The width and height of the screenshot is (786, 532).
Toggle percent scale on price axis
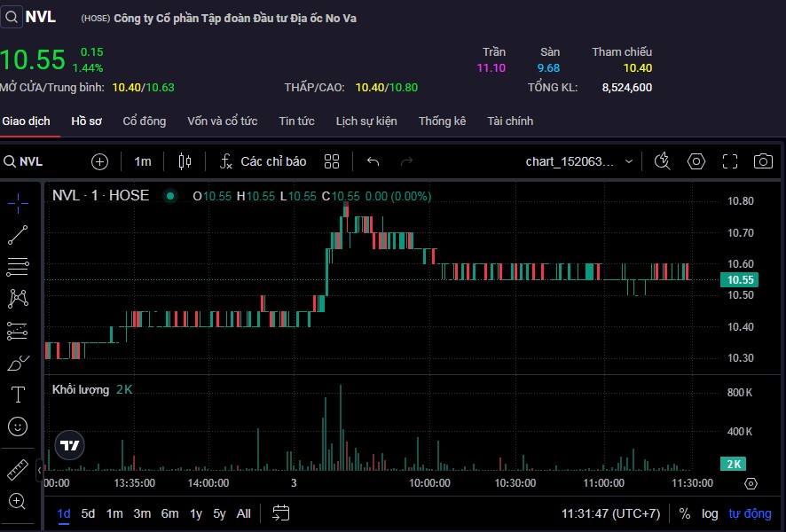coord(685,513)
